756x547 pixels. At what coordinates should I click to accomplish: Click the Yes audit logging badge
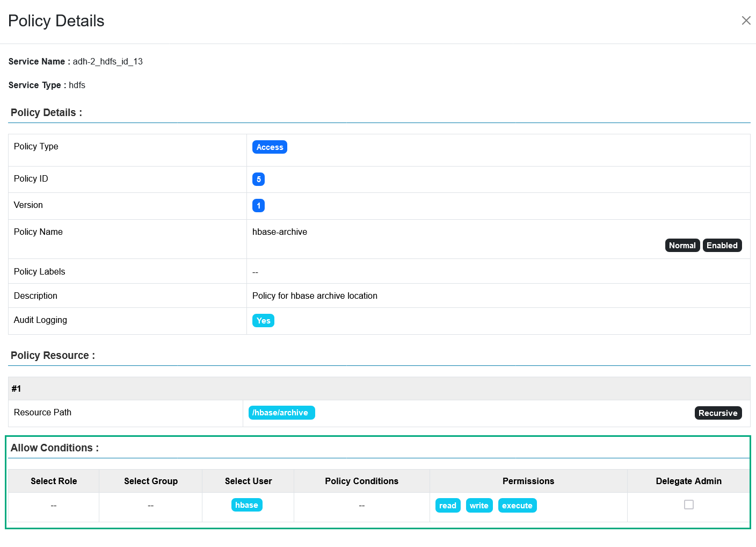tap(263, 321)
